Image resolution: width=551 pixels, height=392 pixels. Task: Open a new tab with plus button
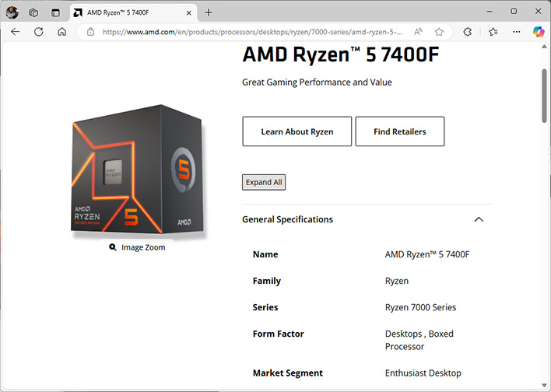tap(209, 12)
